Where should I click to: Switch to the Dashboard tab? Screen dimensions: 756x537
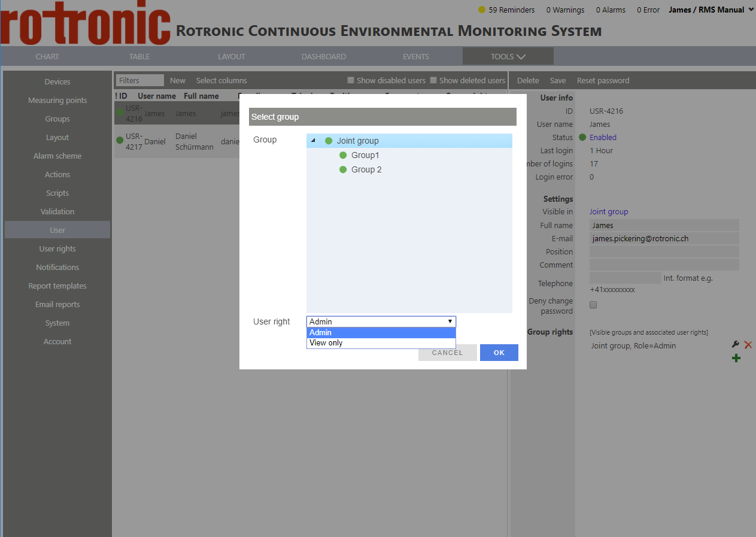pos(324,56)
